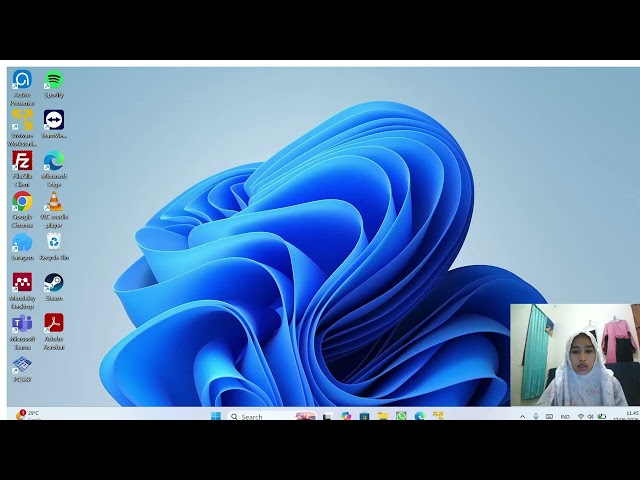
Task: Open the ActivePresenter desktop shortcut
Action: click(x=22, y=87)
